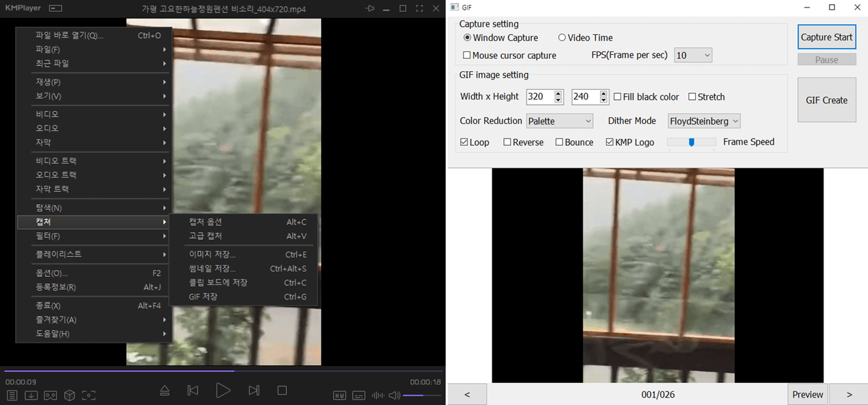Click the Pause button in GIF window
The image size is (868, 405).
click(x=827, y=60)
